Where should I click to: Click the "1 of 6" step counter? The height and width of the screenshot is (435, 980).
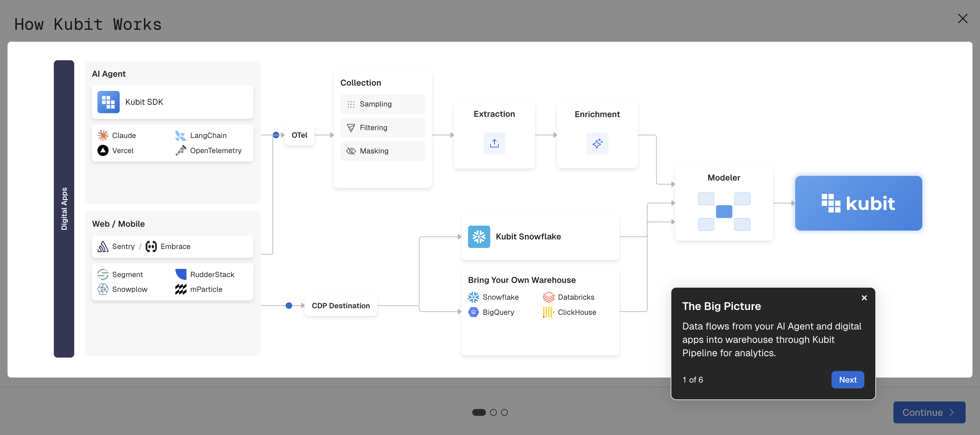pyautogui.click(x=692, y=380)
